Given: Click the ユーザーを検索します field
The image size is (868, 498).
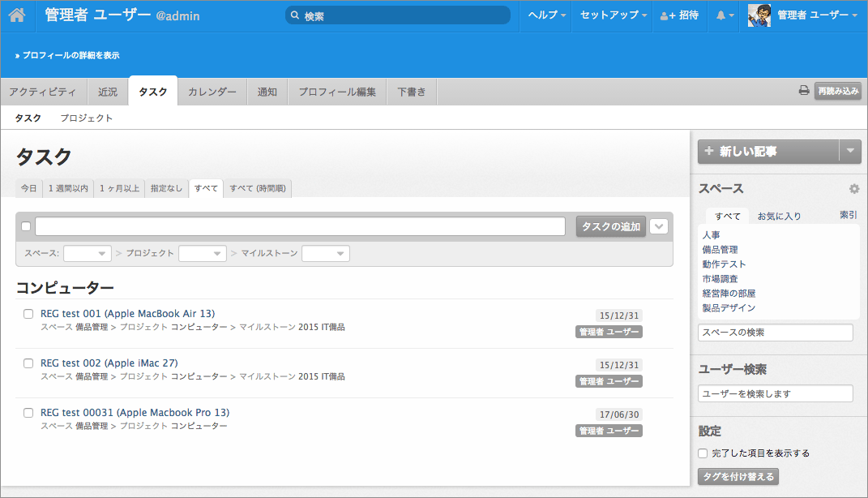Looking at the screenshot, I should 775,394.
